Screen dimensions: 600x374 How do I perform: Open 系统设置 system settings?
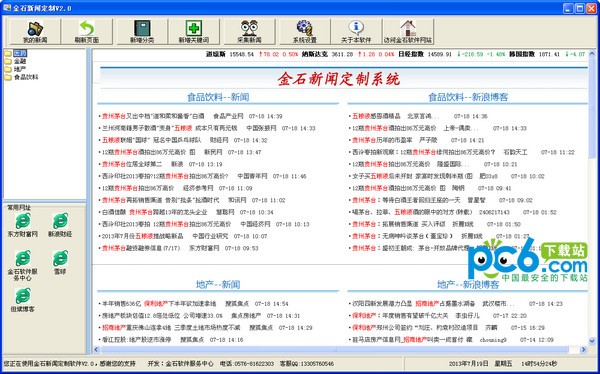coord(305,31)
